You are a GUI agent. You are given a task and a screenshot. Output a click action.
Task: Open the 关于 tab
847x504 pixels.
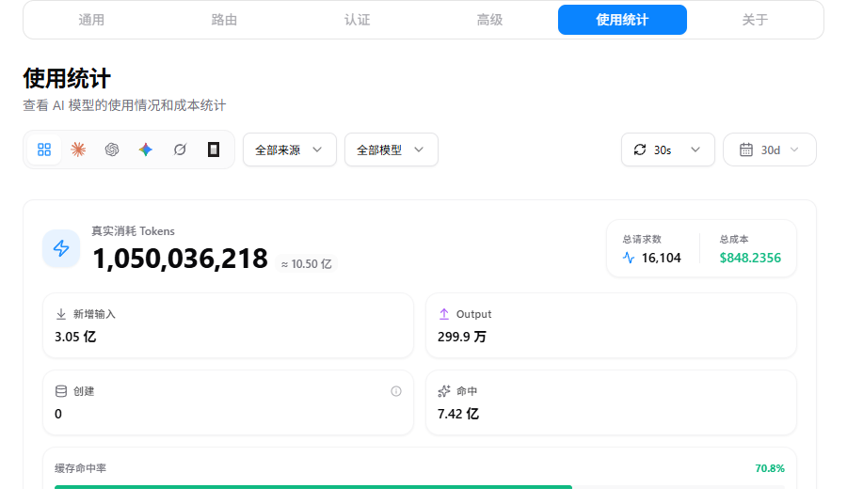[755, 20]
